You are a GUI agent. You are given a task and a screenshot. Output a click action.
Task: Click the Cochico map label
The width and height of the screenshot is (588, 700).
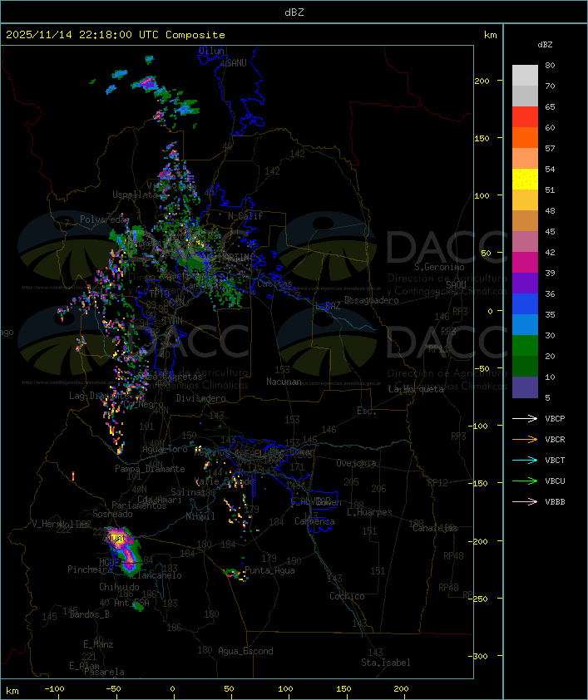(347, 596)
